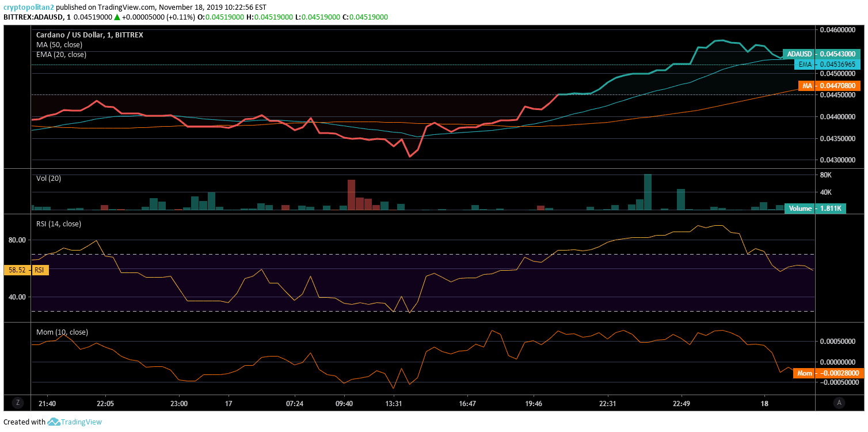This screenshot has height=432, width=868.
Task: Click the 0.04600000 price axis label
Action: coord(837,29)
